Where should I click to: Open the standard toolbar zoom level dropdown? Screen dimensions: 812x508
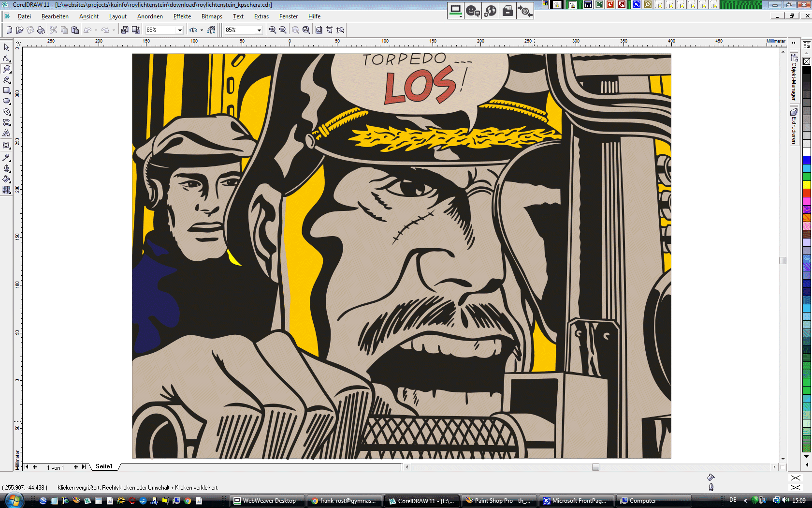tap(180, 30)
